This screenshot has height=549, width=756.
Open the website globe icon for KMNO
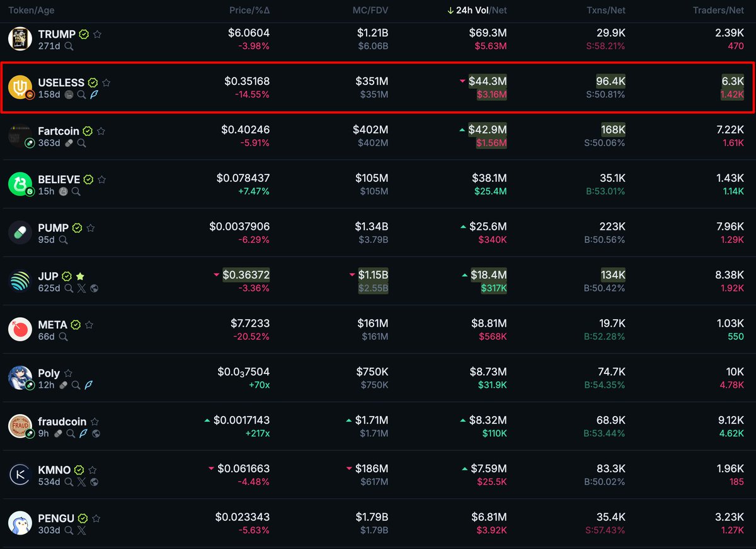pyautogui.click(x=94, y=482)
